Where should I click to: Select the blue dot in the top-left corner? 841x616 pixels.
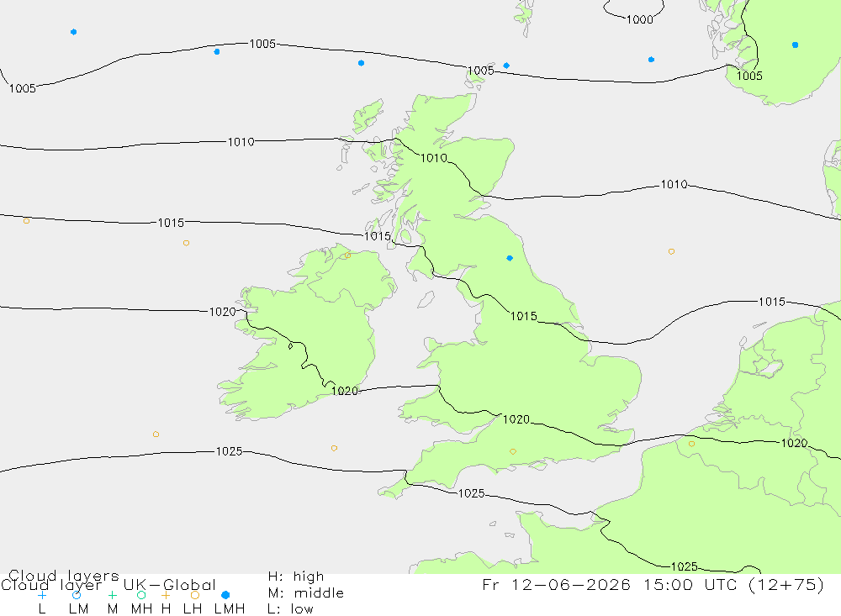[x=73, y=32]
